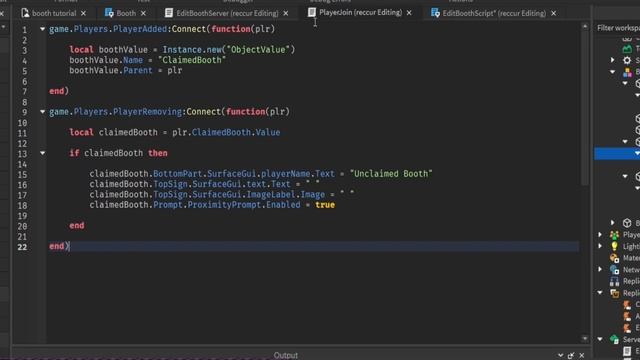Select the highlighted blue row in Explorer
Image resolution: width=640 pixels, height=360 pixels.
[x=617, y=153]
